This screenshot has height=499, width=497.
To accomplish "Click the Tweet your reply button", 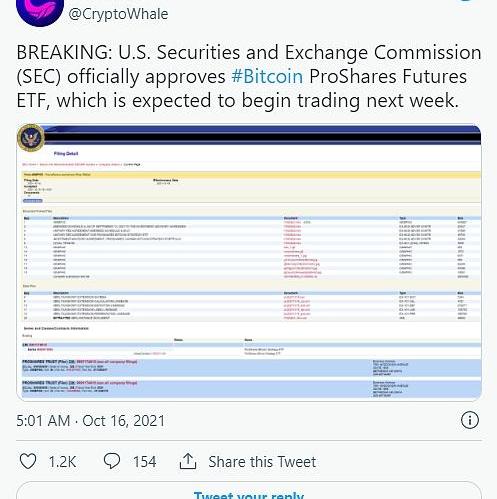I will coord(249,494).
